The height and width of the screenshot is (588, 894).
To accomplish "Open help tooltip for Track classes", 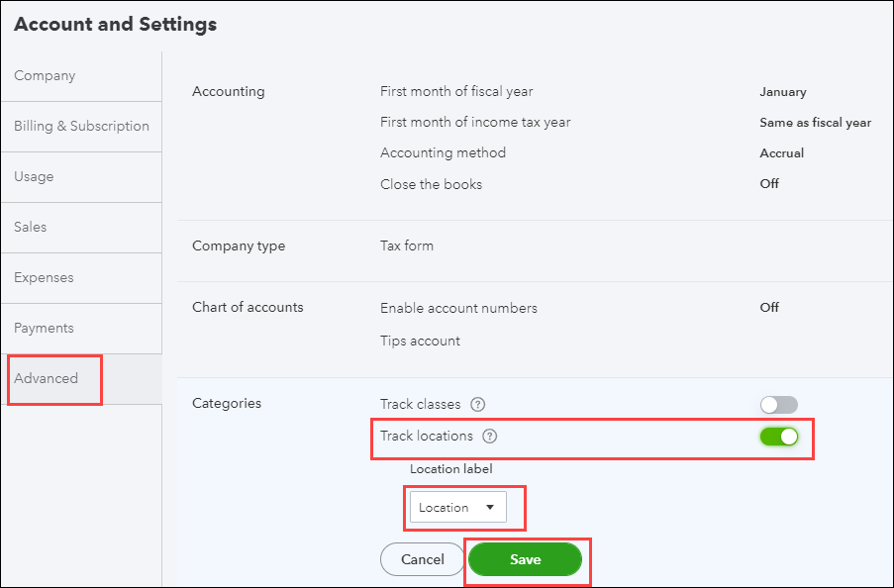I will coord(478,404).
